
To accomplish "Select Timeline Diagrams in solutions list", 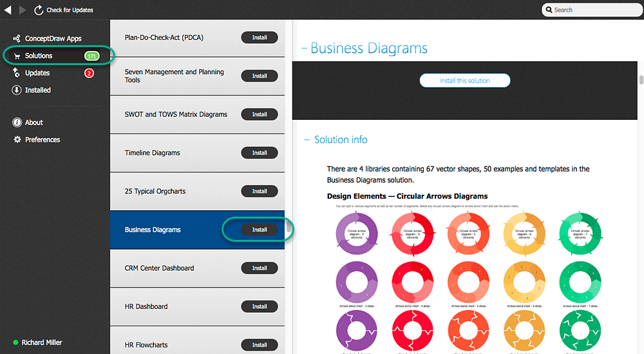I will (153, 153).
